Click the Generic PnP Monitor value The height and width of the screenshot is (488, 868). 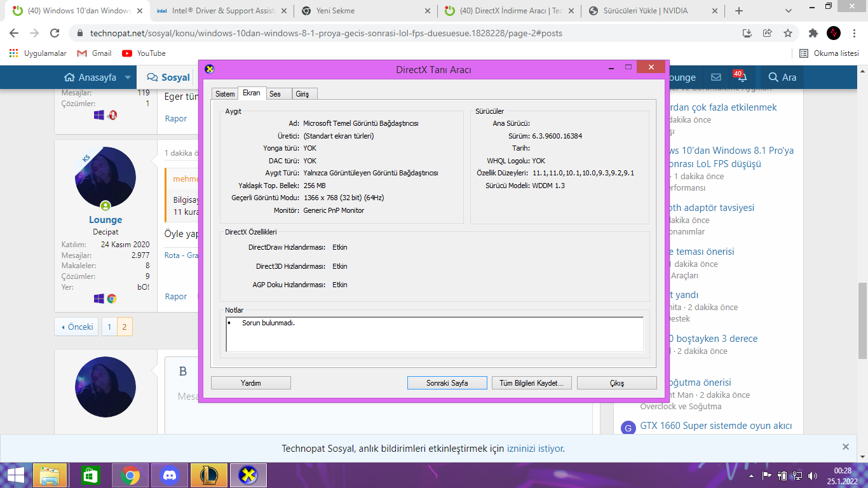(334, 210)
